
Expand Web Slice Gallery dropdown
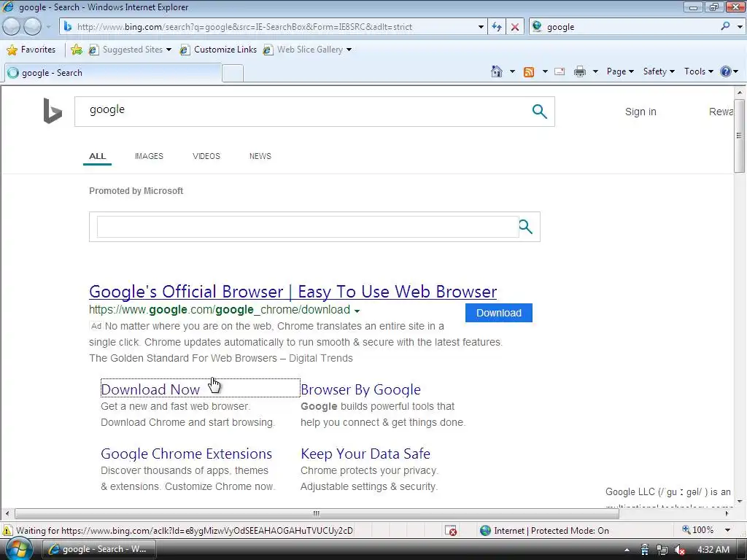[349, 50]
